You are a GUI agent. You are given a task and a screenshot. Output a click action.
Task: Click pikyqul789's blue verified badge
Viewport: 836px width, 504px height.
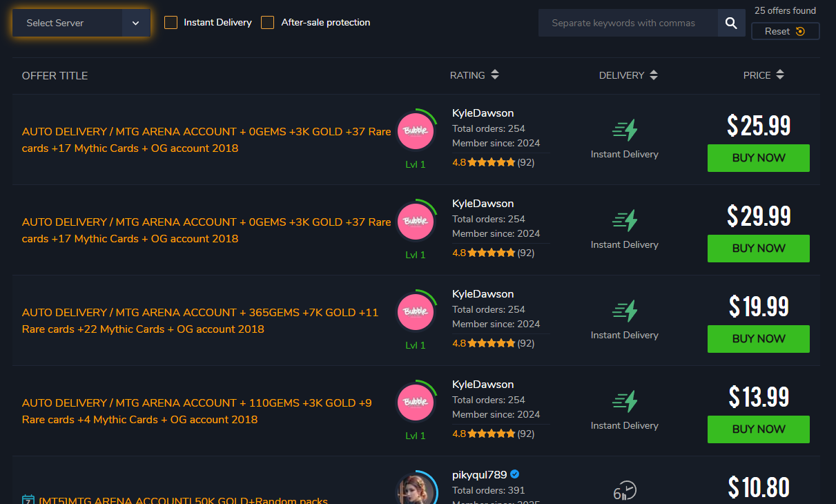pos(515,474)
